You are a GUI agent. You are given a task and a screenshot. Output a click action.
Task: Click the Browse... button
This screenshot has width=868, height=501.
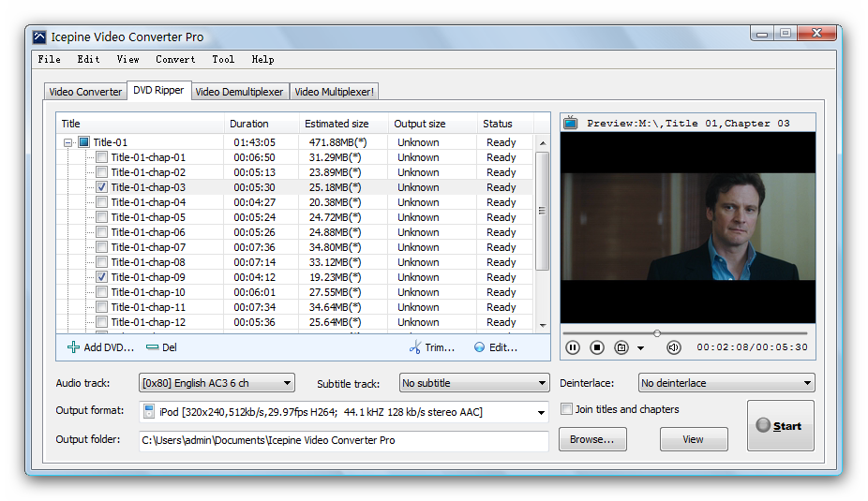click(592, 439)
